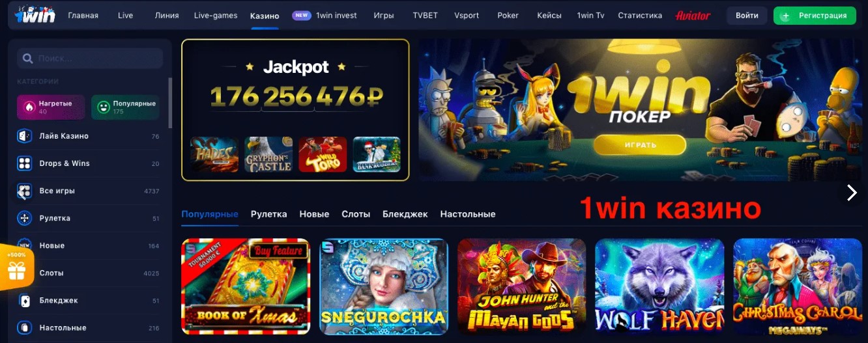
Task: Click the Блекджек card icon
Action: coord(25,300)
